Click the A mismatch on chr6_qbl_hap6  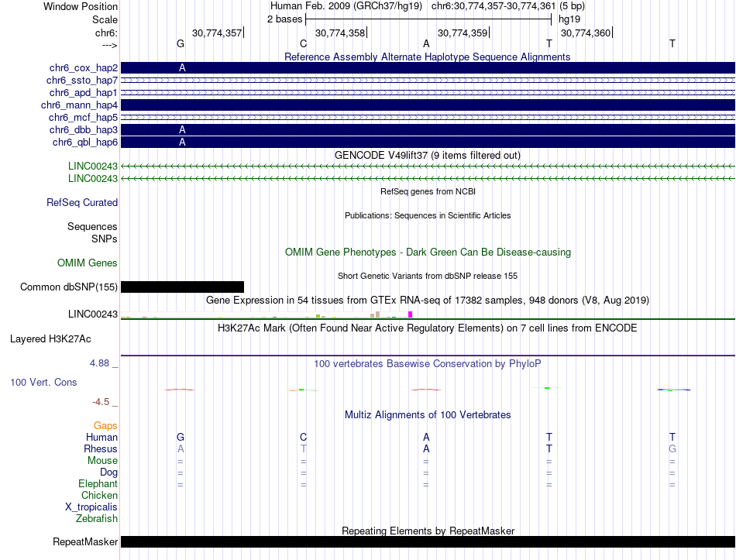[x=182, y=143]
